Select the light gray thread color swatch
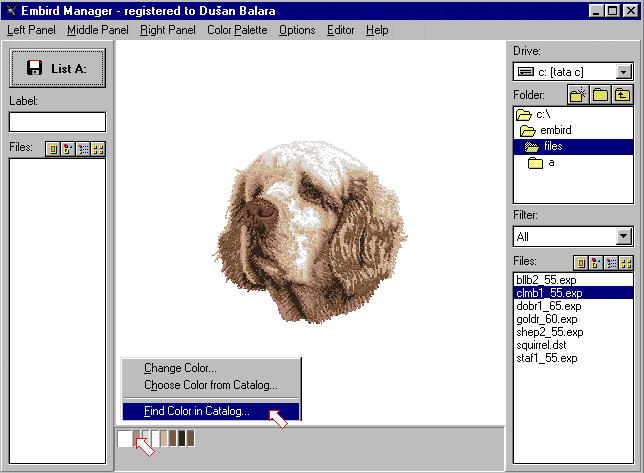Screen dimensions: 644x473 (146, 439)
